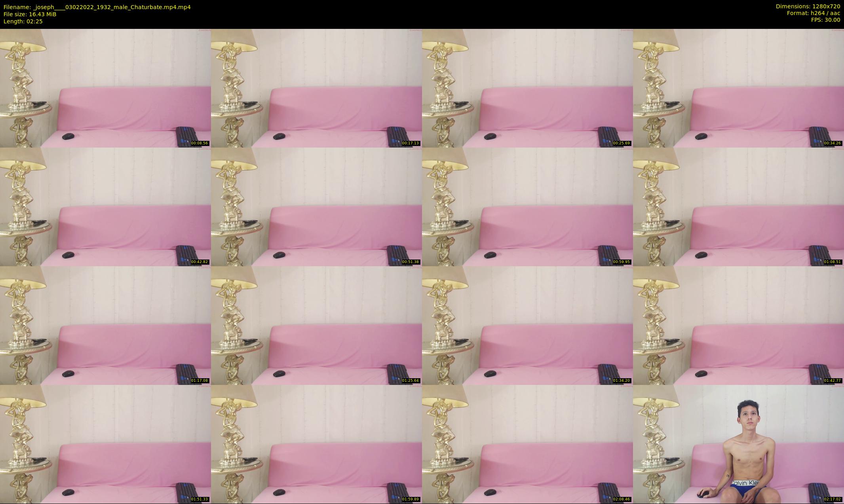
Task: Select the thumbnail timestamped 00:42.82
Action: tap(105, 207)
